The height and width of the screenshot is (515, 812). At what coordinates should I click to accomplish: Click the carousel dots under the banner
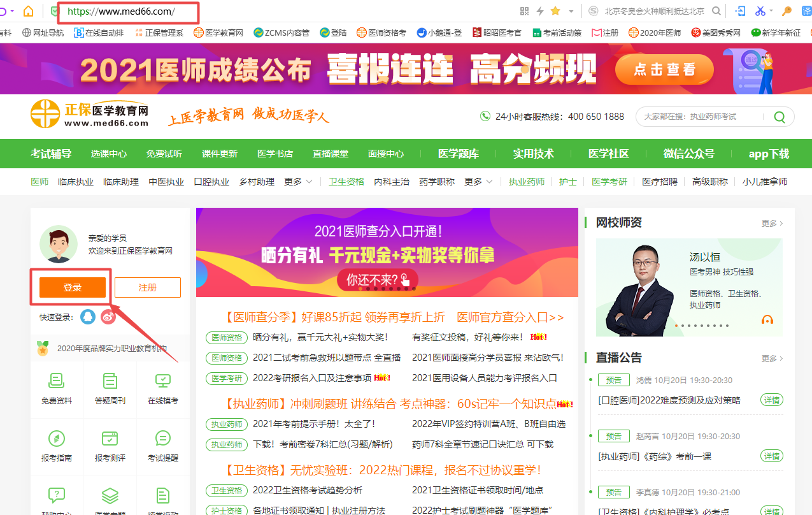387,289
